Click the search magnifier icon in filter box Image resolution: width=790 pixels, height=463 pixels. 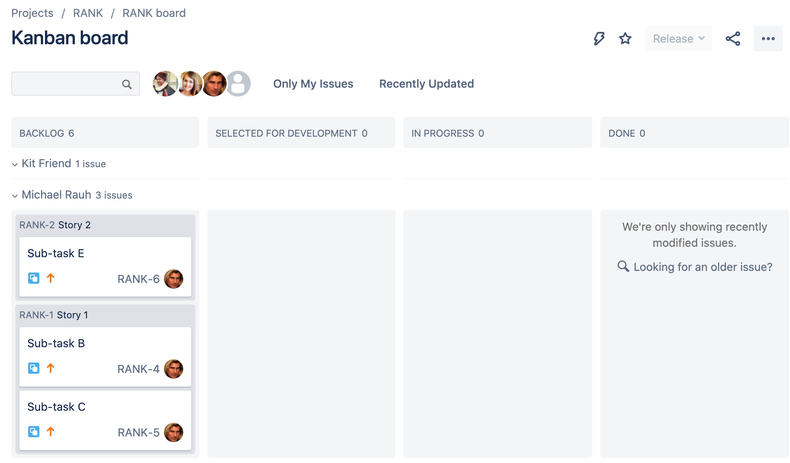[x=126, y=84]
